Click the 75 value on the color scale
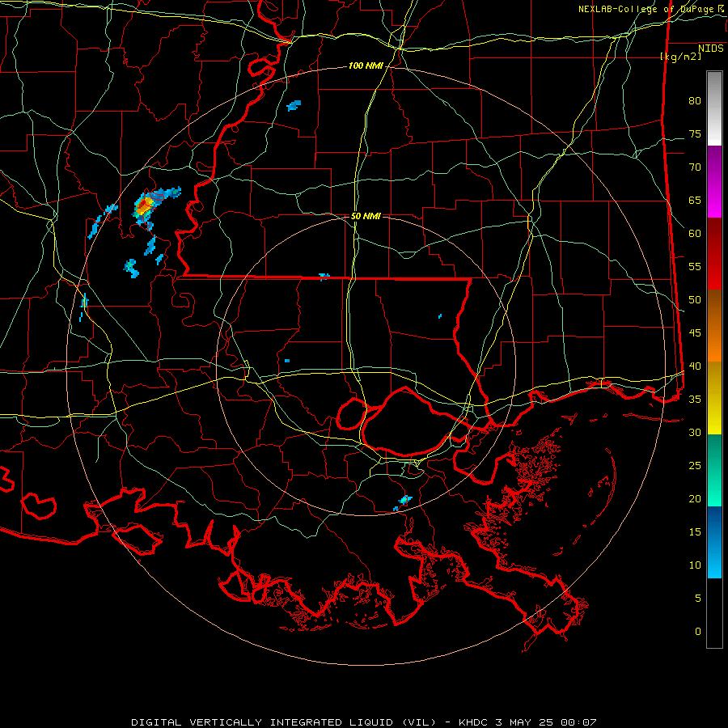Screen dimensions: 728x728 [695, 134]
